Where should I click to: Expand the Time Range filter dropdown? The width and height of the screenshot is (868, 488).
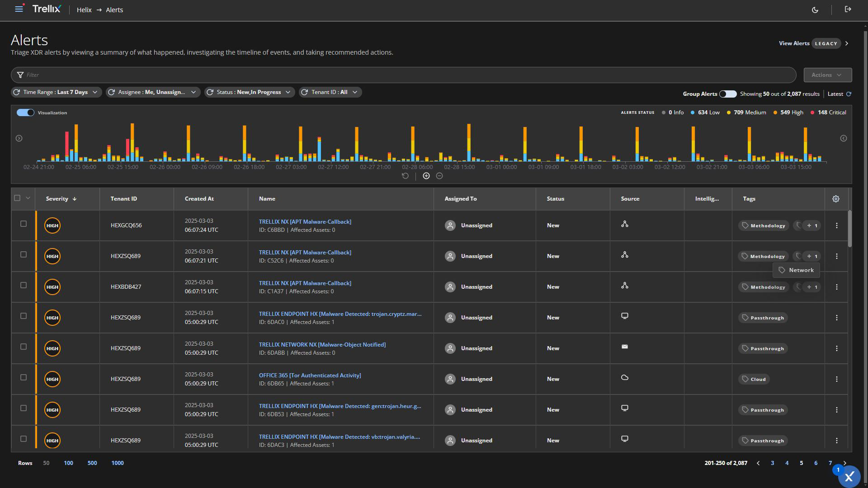94,92
